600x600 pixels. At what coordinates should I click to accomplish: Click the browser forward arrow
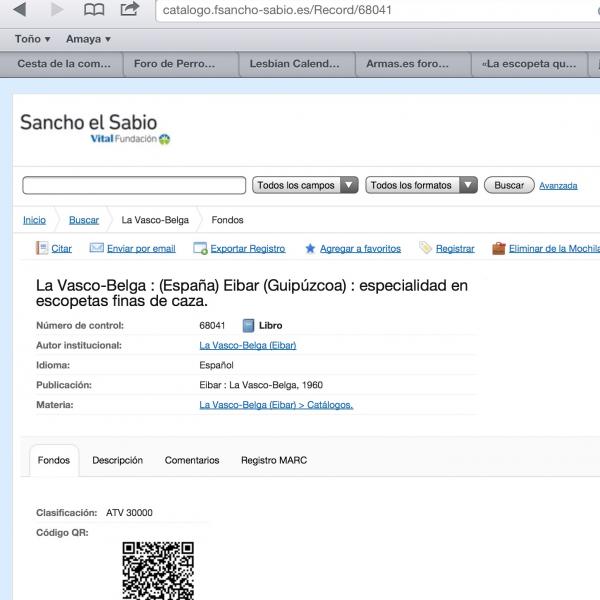pyautogui.click(x=56, y=10)
